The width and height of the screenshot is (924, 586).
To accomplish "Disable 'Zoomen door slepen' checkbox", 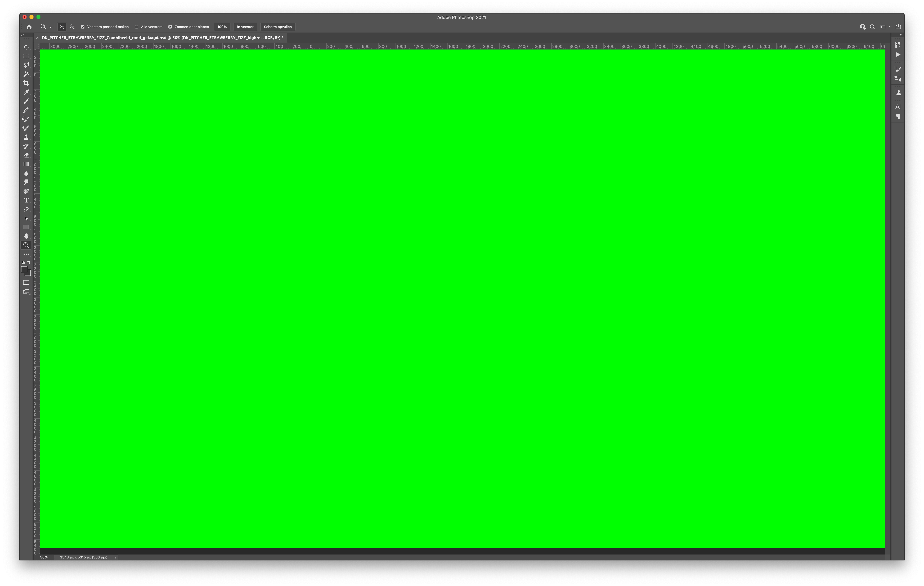I will (x=170, y=27).
